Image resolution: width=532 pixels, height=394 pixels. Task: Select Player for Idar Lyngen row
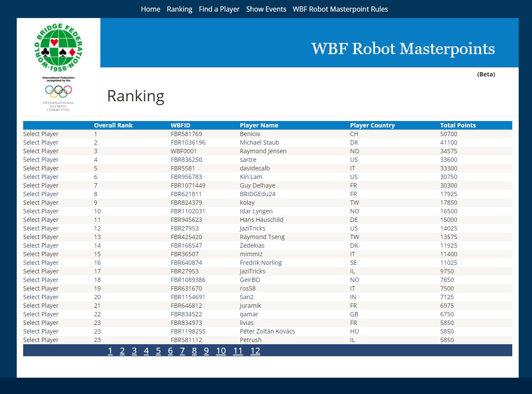coord(41,211)
